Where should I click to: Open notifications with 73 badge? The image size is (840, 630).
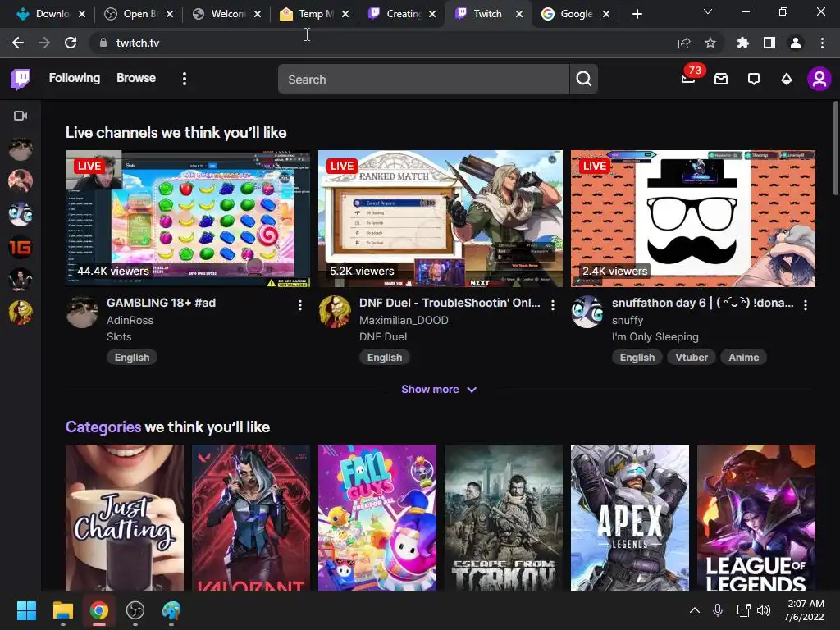(688, 79)
